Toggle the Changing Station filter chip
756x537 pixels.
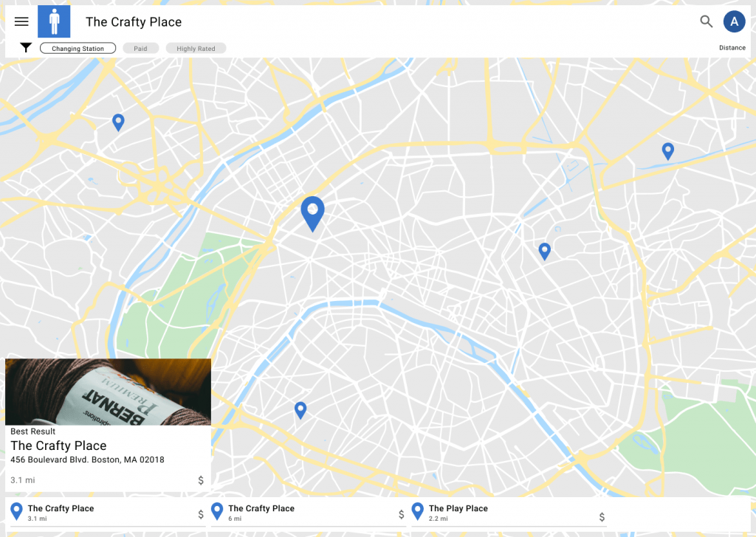78,49
